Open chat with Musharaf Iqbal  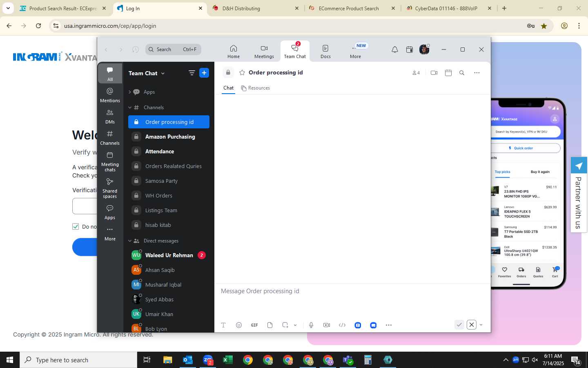tap(169, 285)
